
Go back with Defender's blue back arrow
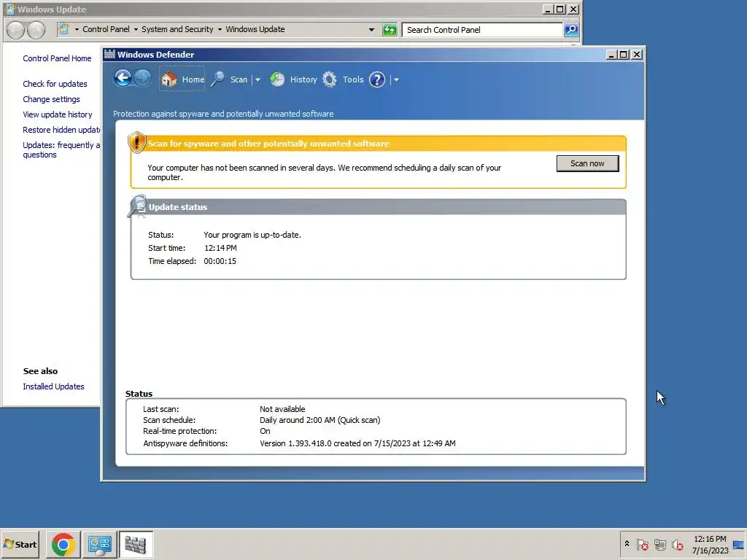coord(123,78)
